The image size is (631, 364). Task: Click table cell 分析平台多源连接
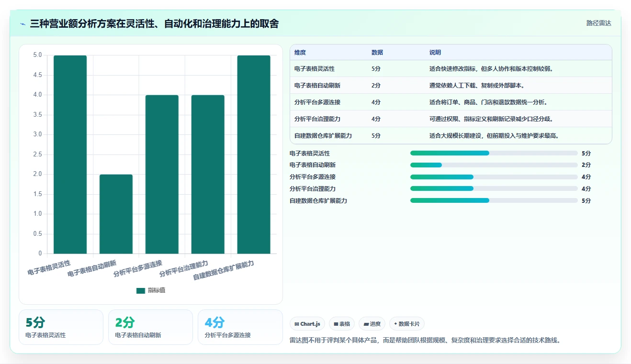click(317, 102)
